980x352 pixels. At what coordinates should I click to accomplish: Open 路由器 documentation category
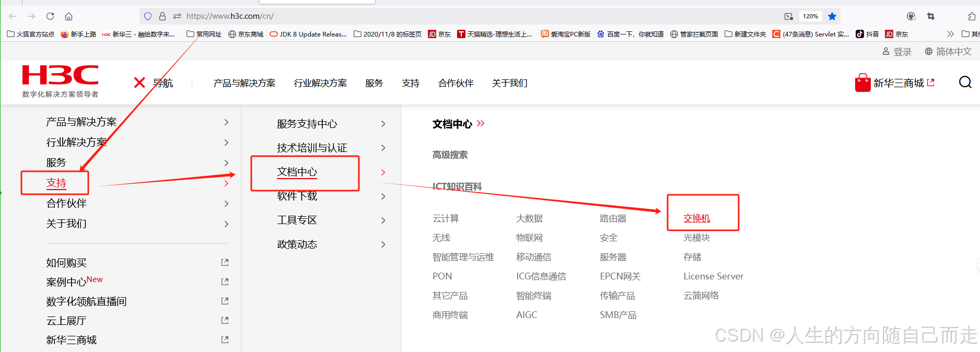pos(613,218)
